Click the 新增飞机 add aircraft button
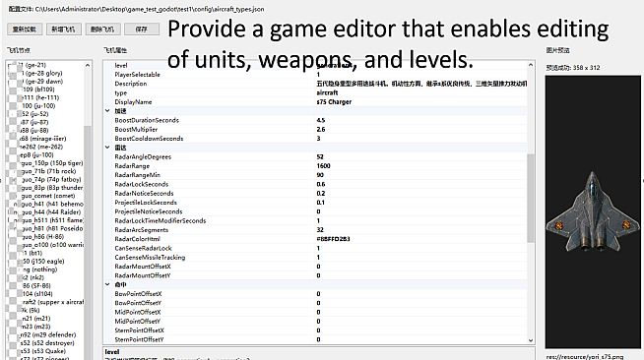Screen dimensions: 644x360 pyautogui.click(x=63, y=30)
